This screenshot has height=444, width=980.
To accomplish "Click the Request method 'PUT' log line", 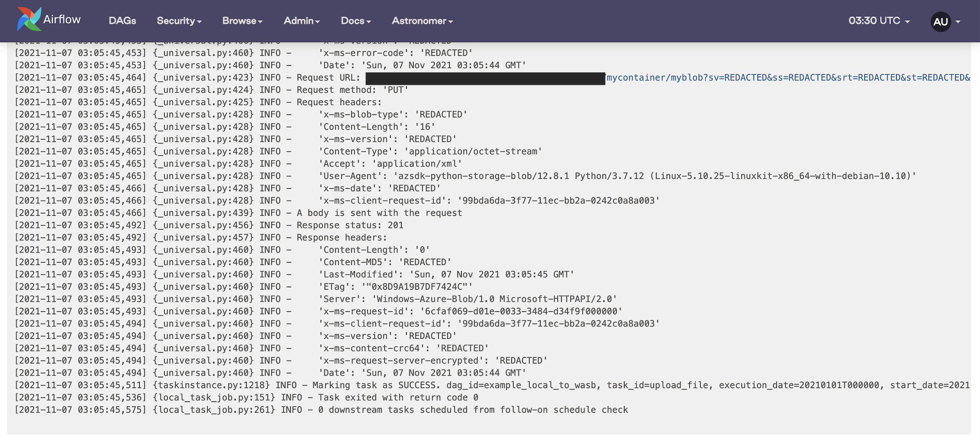I will (x=352, y=90).
